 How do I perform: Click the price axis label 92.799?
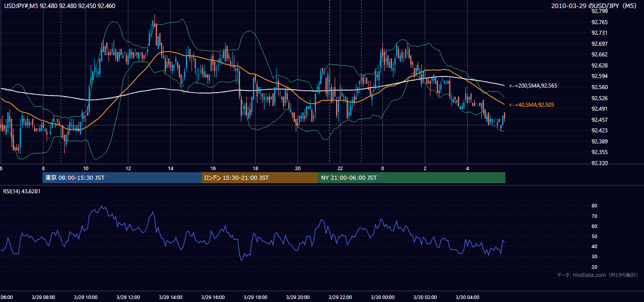599,12
